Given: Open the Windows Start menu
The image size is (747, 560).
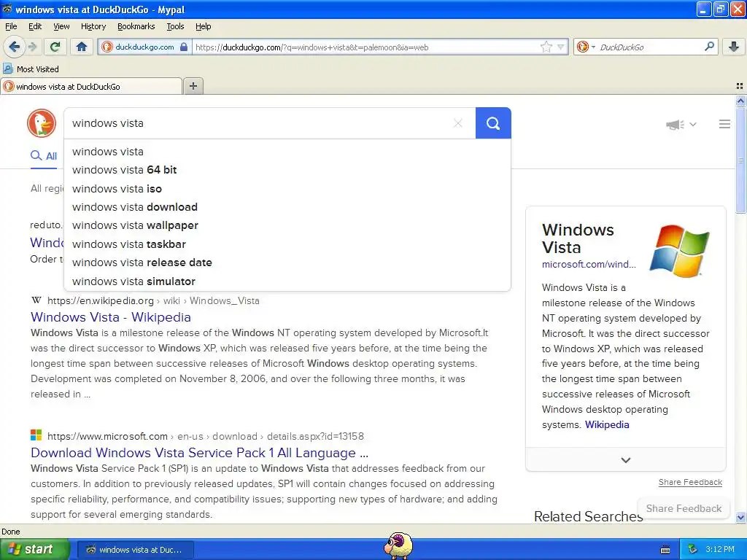Looking at the screenshot, I should click(x=34, y=550).
